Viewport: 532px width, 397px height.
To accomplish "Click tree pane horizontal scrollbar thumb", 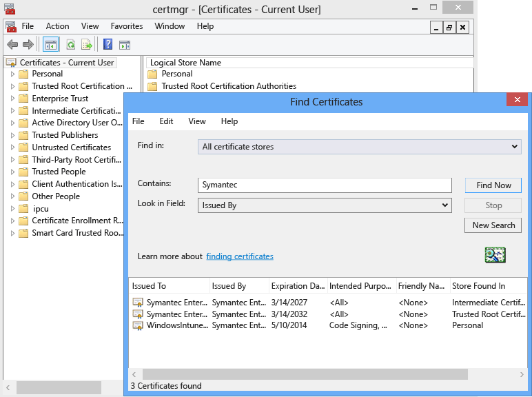I will click(x=59, y=387).
